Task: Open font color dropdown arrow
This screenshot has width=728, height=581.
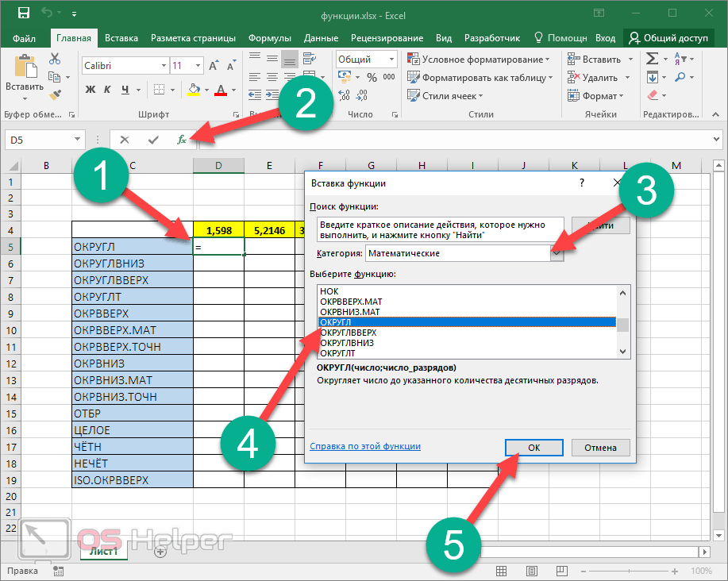Action: pyautogui.click(x=233, y=90)
